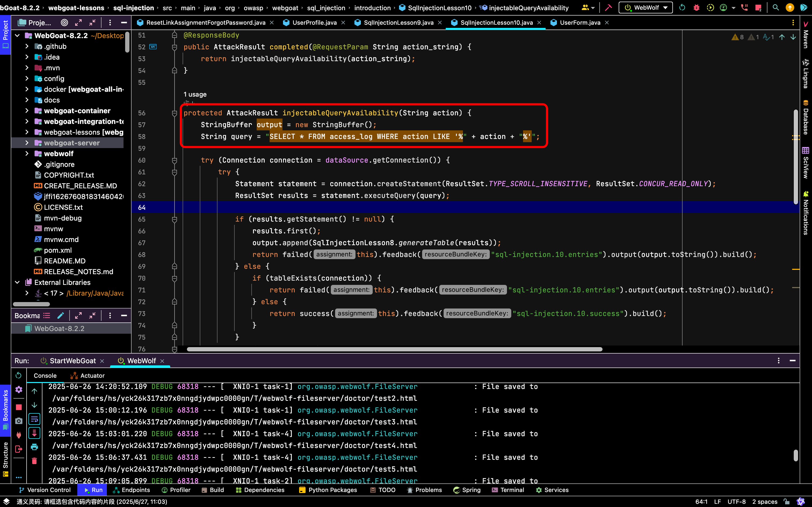Select opened file target icon in Project panel
Image resolution: width=812 pixels, height=507 pixels.
click(x=64, y=23)
